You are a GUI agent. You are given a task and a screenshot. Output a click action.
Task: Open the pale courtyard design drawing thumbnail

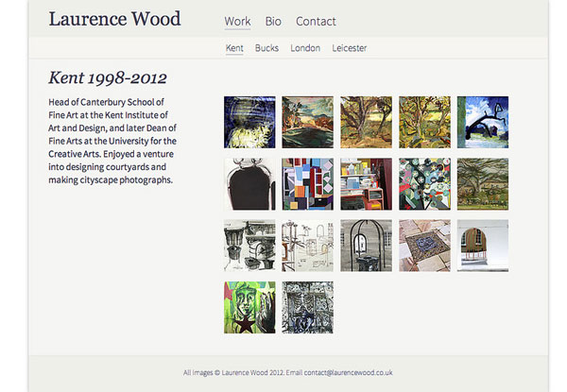pyautogui.click(x=308, y=246)
